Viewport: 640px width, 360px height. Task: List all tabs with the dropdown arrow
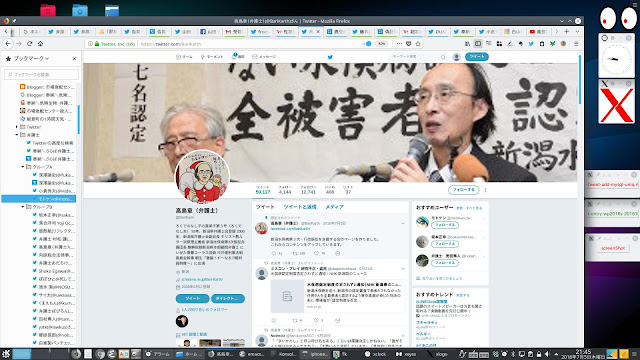point(577,31)
